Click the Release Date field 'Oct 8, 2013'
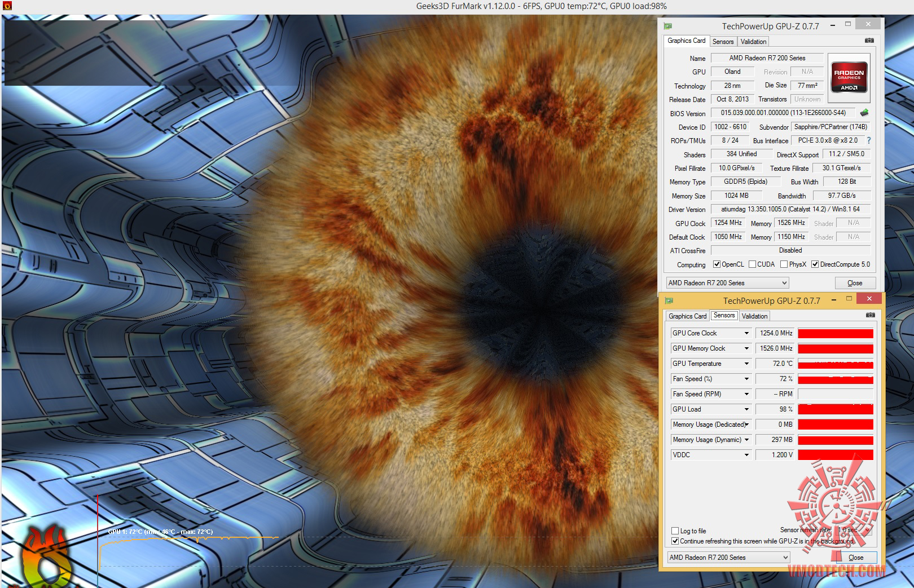This screenshot has height=588, width=914. [x=732, y=99]
